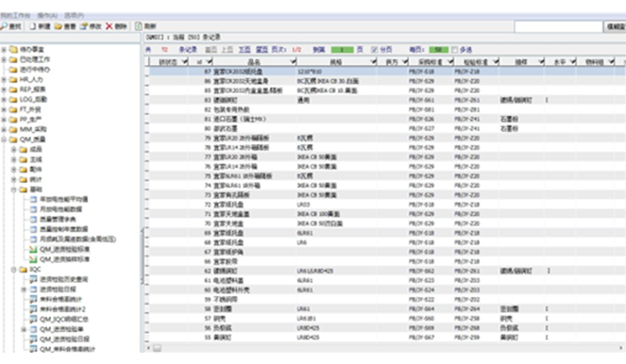The image size is (626, 364).
Task: Click the new document (新建) toolbar icon
Action: click(x=33, y=26)
